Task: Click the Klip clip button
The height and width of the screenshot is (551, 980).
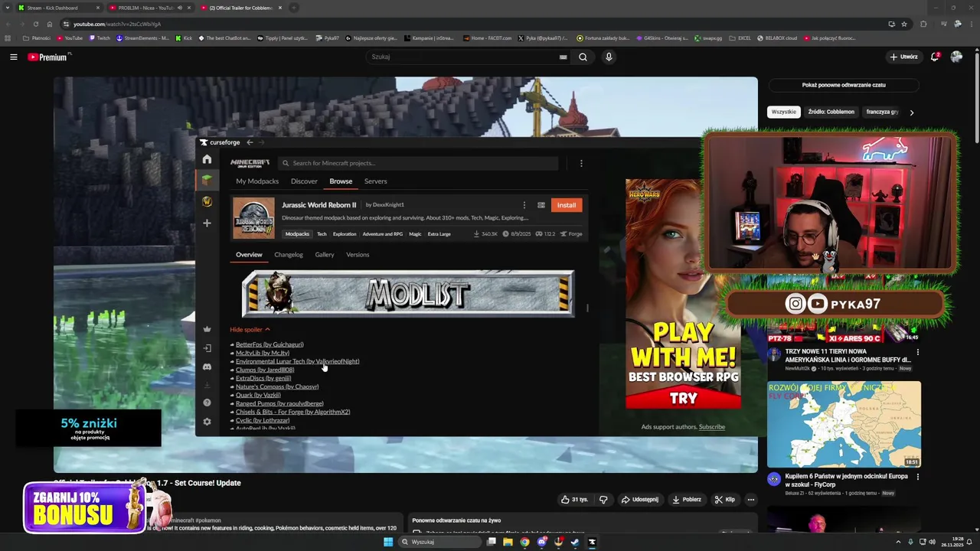Action: pos(724,500)
